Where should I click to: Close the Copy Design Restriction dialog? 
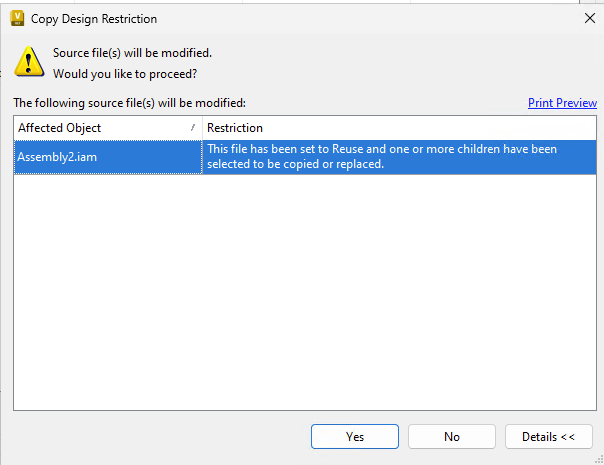[587, 18]
